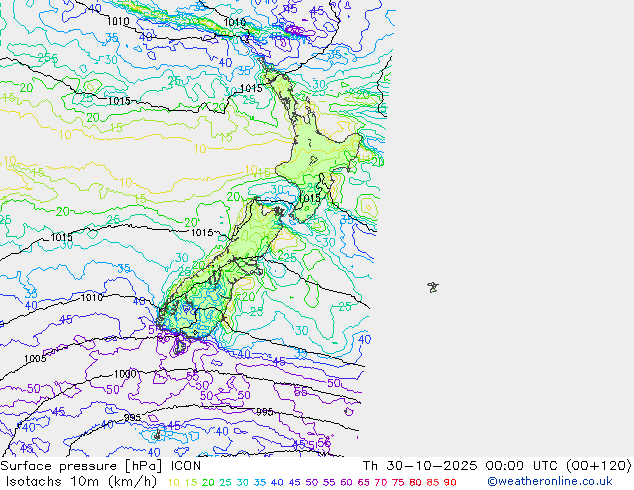Viewport: 634px width, 490px height.
Task: Click the blue 40 value in isotach legend row
Action: (x=277, y=482)
